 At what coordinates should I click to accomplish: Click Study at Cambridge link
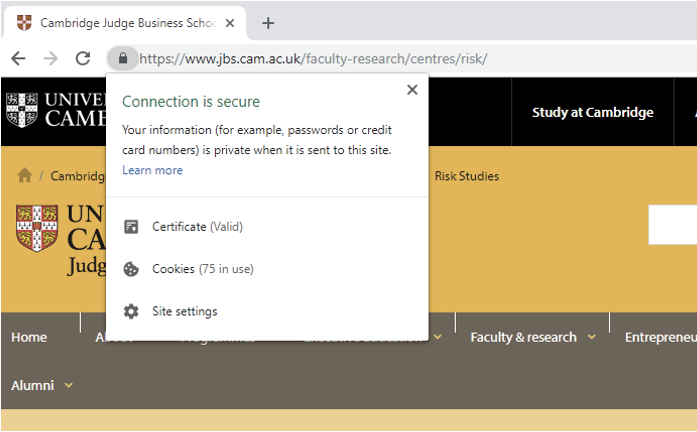coord(592,112)
